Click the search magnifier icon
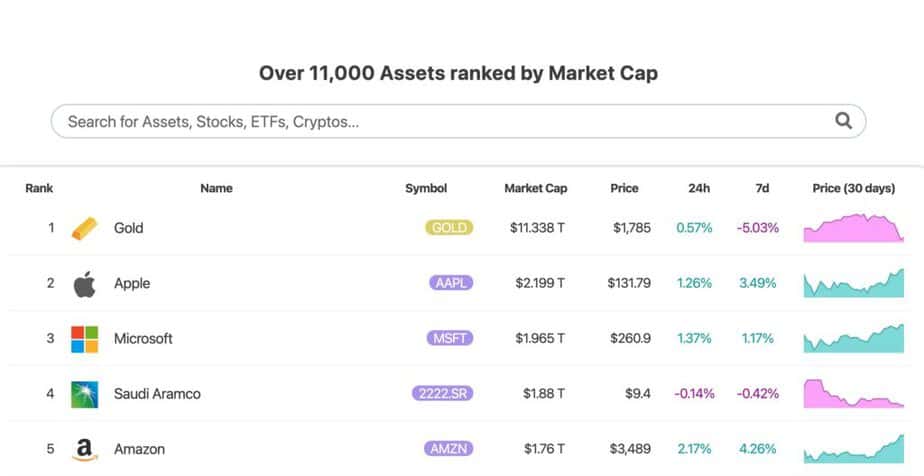The width and height of the screenshot is (924, 476). tap(843, 121)
